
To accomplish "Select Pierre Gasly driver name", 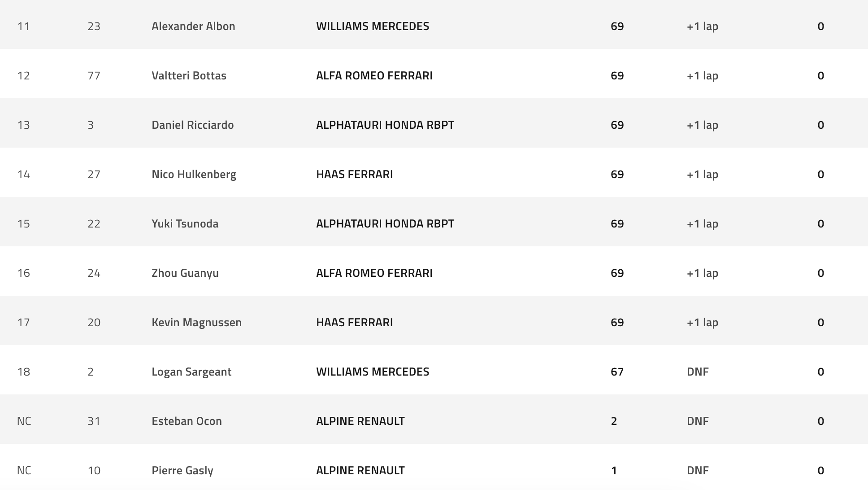I will coord(182,470).
